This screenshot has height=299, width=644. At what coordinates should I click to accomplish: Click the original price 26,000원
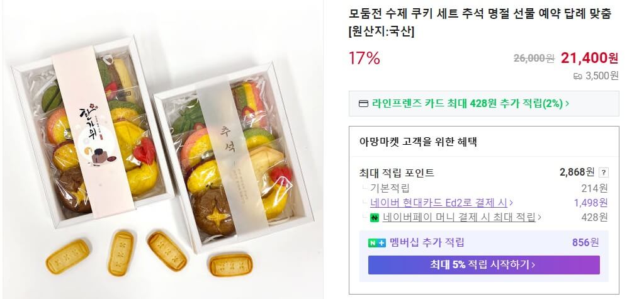pos(533,59)
